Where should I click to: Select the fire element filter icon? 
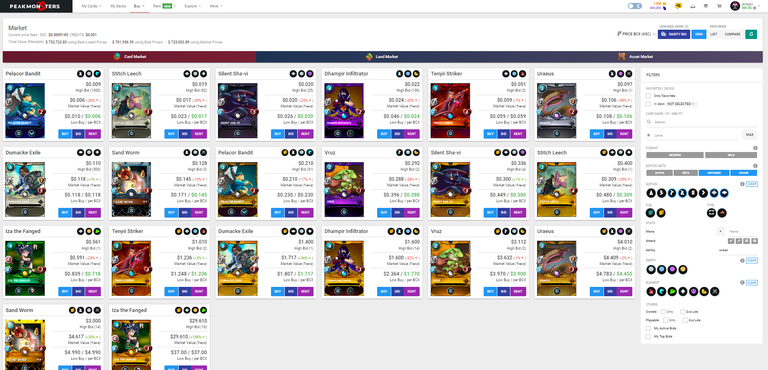[x=651, y=292]
